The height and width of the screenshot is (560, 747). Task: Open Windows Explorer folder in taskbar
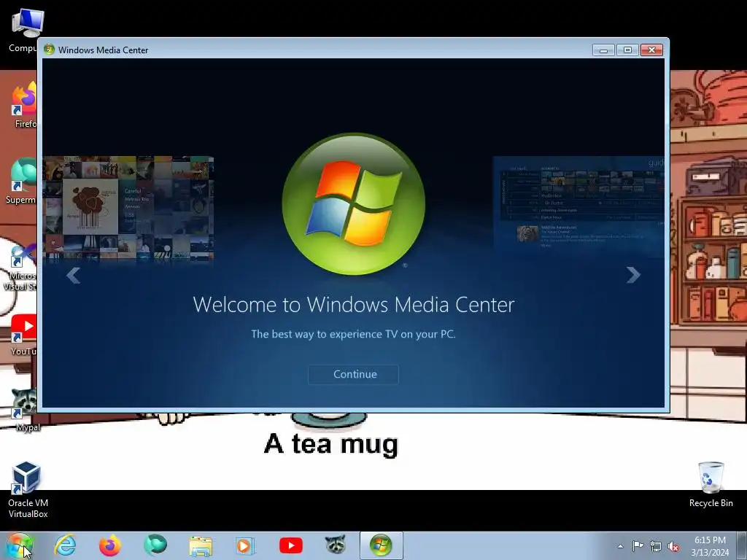click(x=201, y=545)
